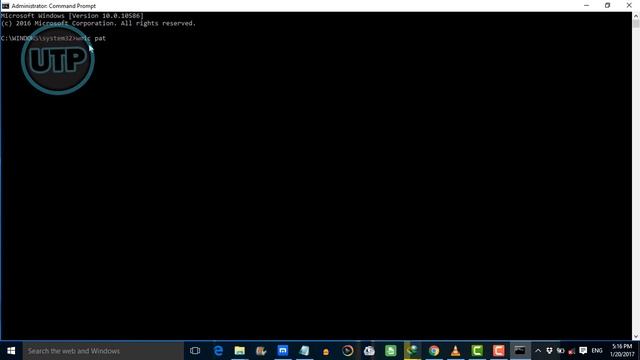Click the Search the web and Windows box
Screen dimensions: 640x360
[x=103, y=351]
